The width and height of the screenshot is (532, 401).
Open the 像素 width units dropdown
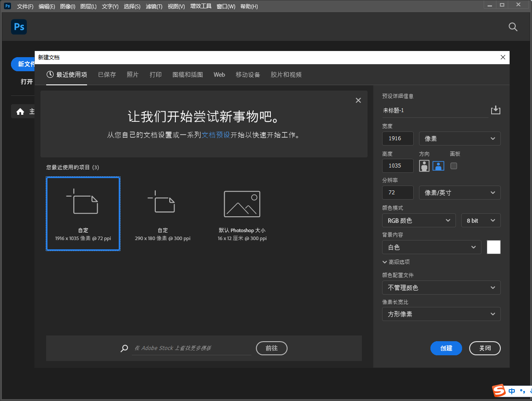tap(459, 138)
